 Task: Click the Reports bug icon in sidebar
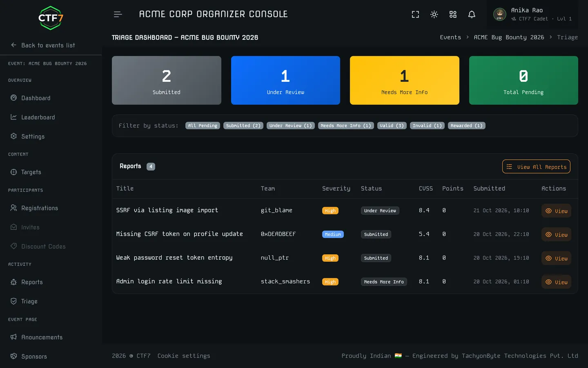pos(13,282)
